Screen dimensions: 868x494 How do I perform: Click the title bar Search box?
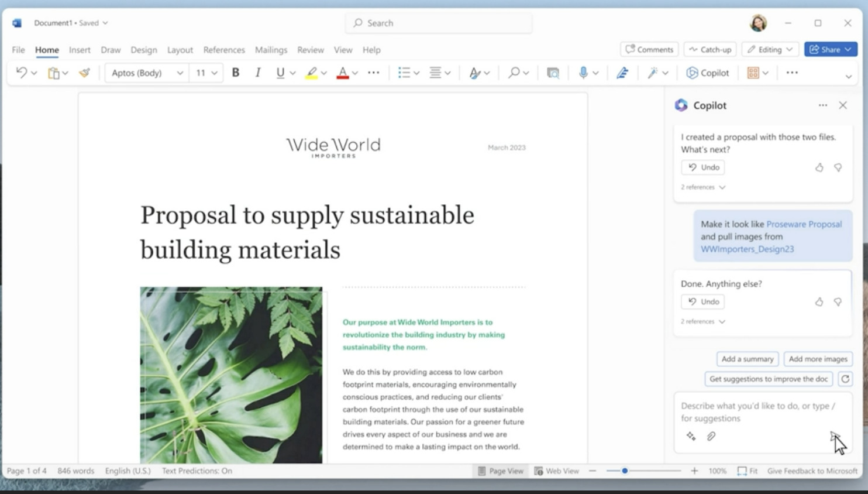tap(439, 23)
